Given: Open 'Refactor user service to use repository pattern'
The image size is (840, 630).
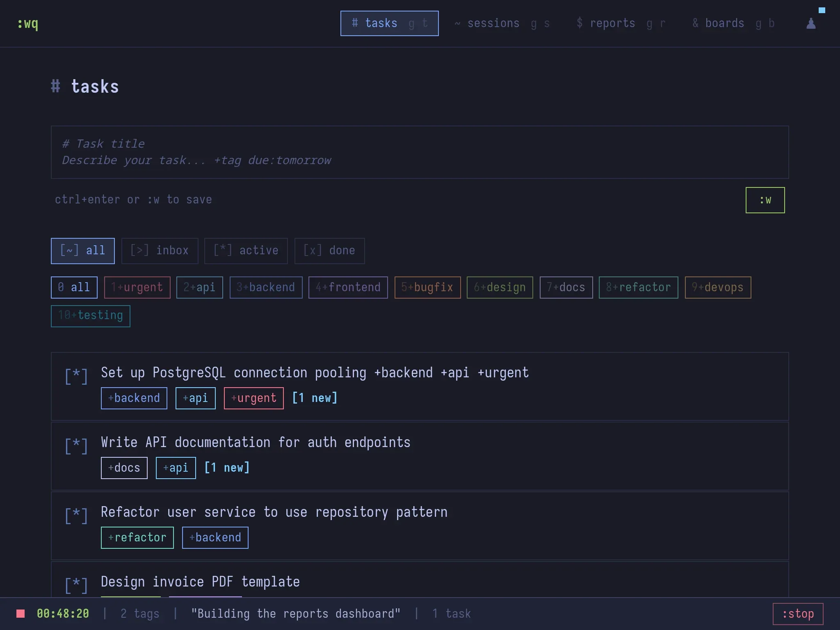Looking at the screenshot, I should click(x=274, y=512).
